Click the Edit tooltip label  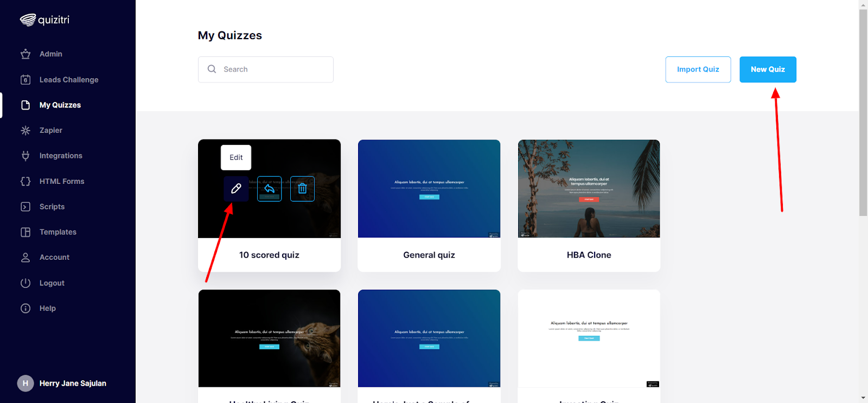click(236, 157)
